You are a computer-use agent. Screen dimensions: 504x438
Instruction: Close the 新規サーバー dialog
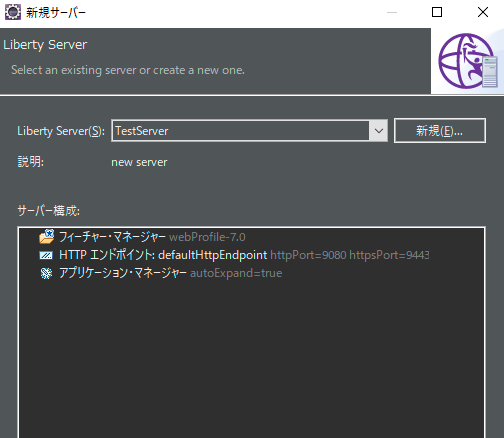pyautogui.click(x=483, y=12)
